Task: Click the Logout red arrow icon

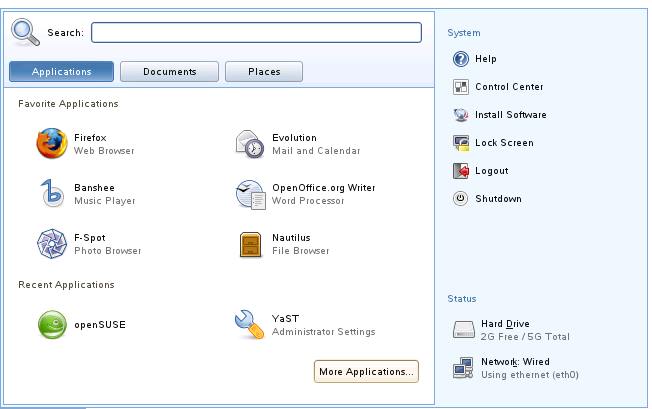Action: (461, 171)
